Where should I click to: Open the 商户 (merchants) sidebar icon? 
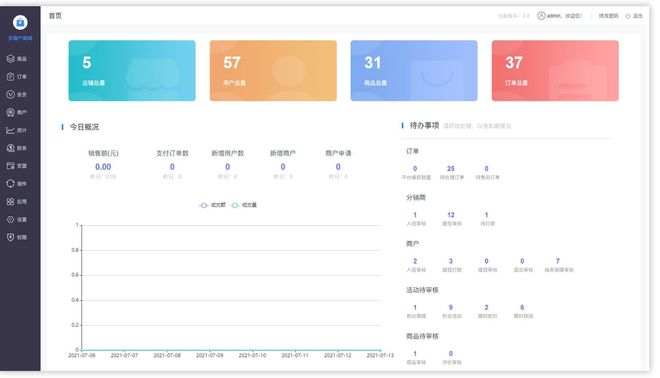(11, 112)
